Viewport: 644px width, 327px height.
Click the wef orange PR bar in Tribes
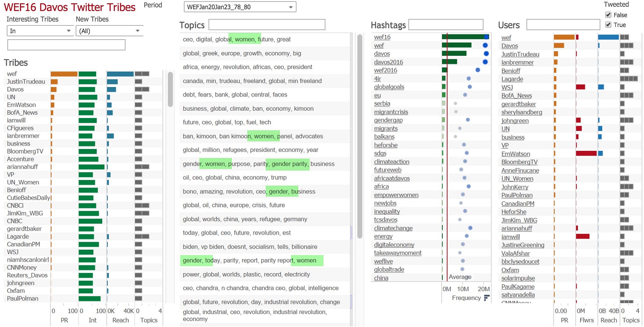[x=64, y=74]
